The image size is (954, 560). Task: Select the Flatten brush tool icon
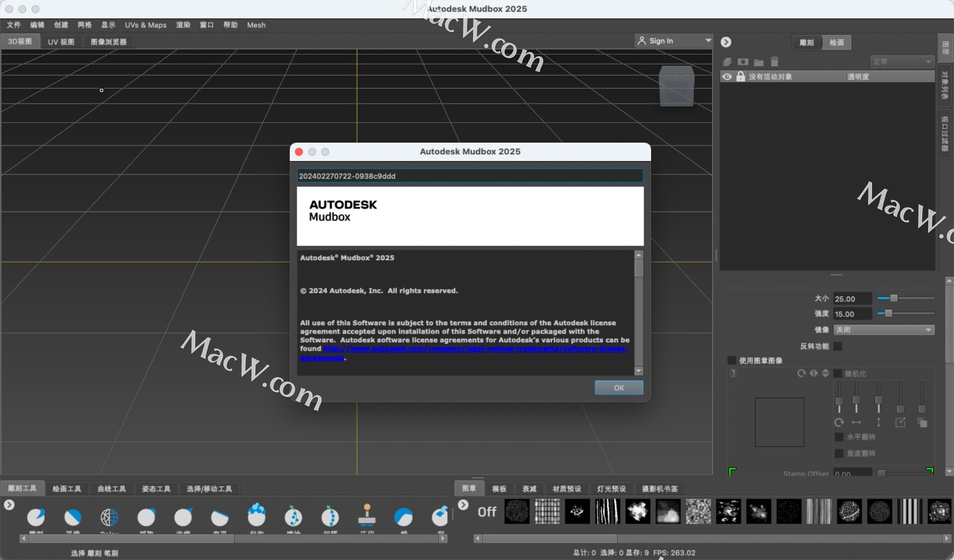point(220,517)
